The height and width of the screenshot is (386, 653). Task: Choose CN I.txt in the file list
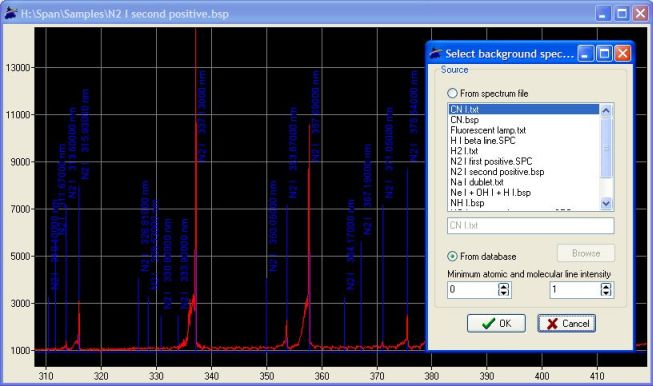[524, 109]
